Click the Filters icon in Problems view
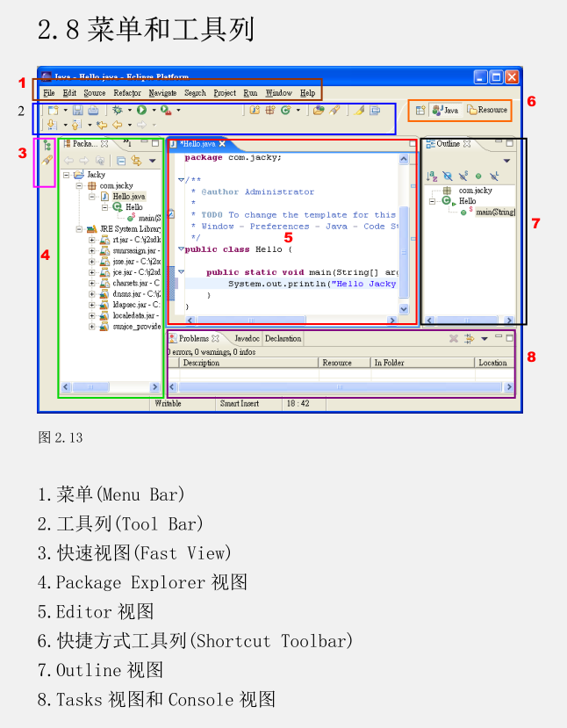Image resolution: width=567 pixels, height=728 pixels. [469, 338]
